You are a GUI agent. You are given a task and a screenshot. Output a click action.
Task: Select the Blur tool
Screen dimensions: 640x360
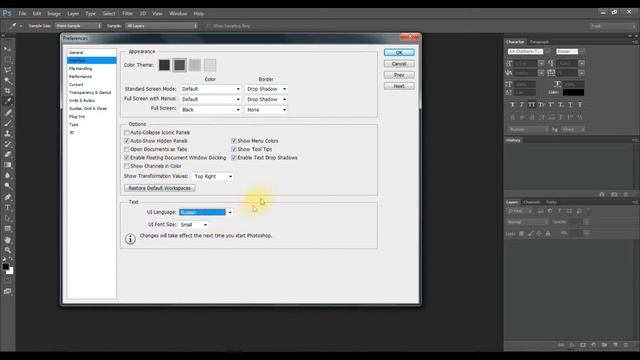click(x=8, y=176)
